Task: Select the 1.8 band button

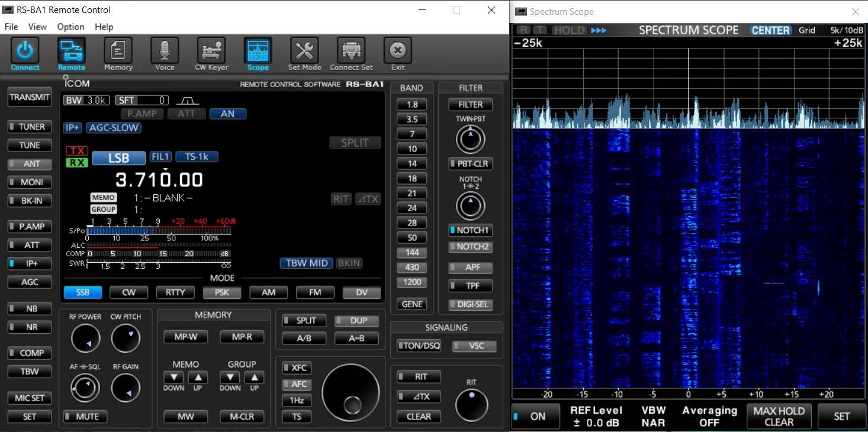Action: [x=412, y=104]
